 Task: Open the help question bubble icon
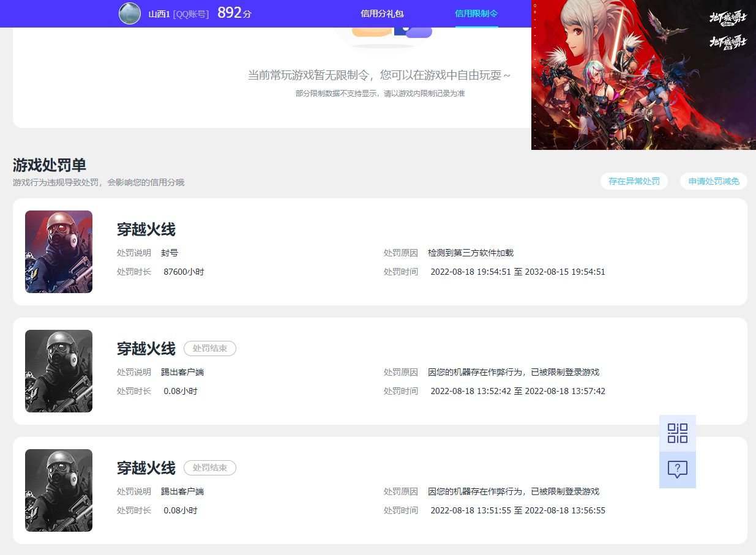(678, 470)
